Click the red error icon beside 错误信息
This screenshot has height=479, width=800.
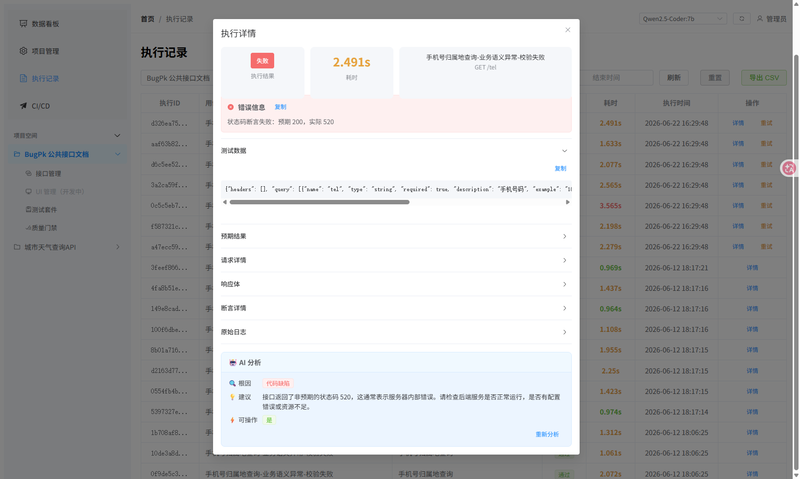tap(231, 107)
